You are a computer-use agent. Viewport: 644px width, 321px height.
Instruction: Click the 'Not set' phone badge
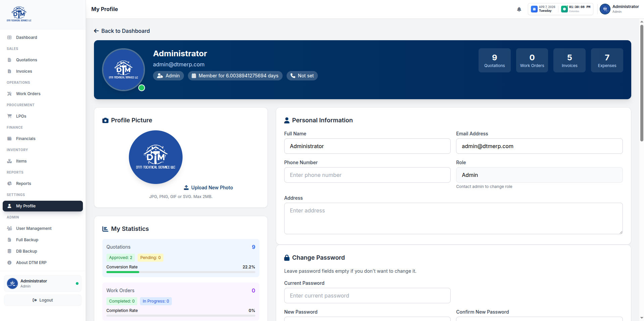tap(302, 76)
